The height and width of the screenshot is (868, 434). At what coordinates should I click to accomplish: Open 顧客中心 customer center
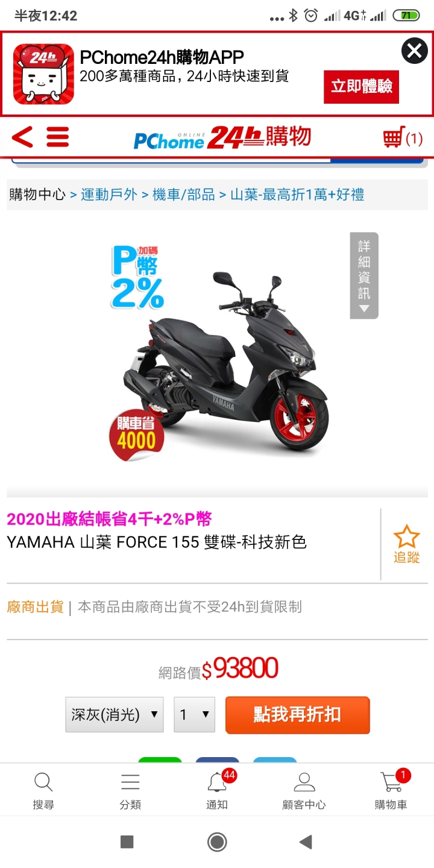(x=304, y=790)
